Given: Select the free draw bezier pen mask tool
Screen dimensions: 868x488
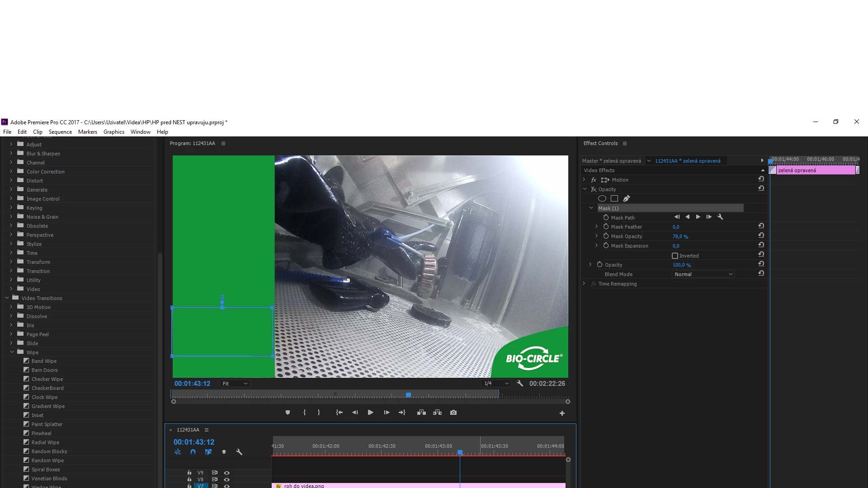Looking at the screenshot, I should point(626,198).
